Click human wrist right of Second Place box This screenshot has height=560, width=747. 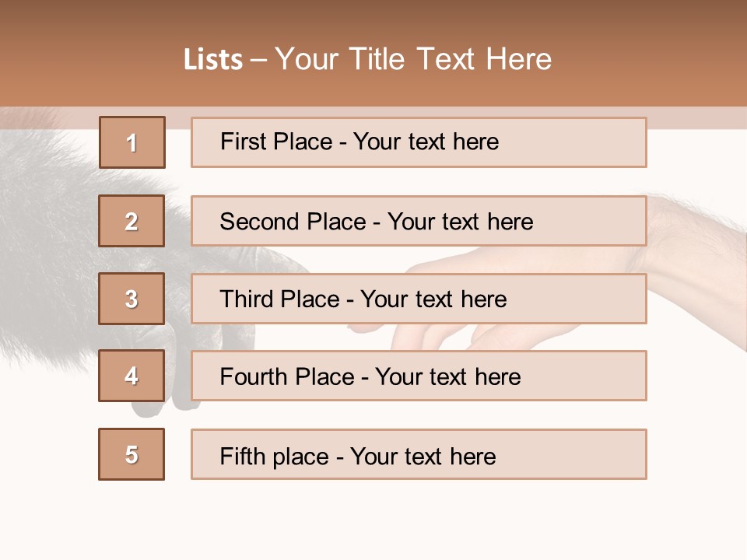tap(689, 233)
